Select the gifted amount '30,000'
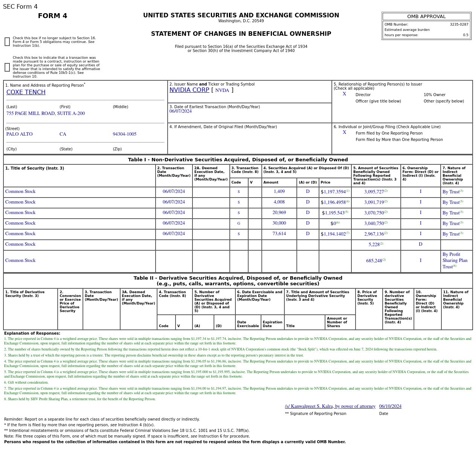This screenshot has height=453, width=476. click(x=279, y=223)
